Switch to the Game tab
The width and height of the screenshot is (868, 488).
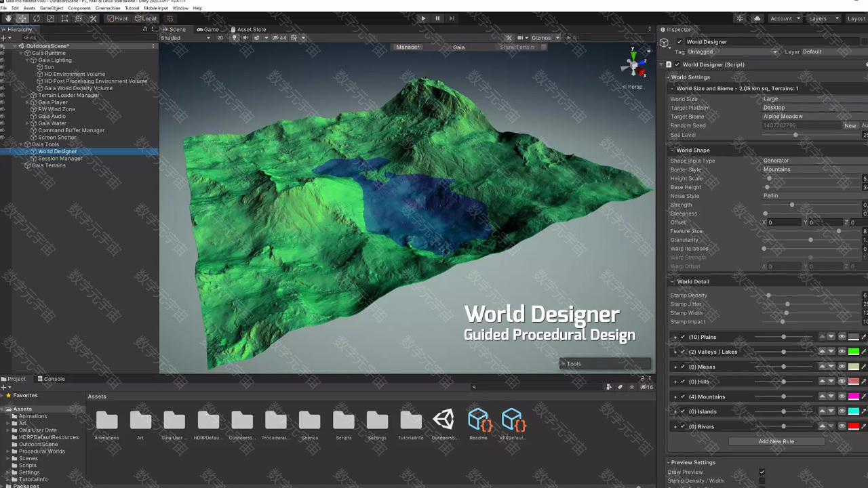208,29
